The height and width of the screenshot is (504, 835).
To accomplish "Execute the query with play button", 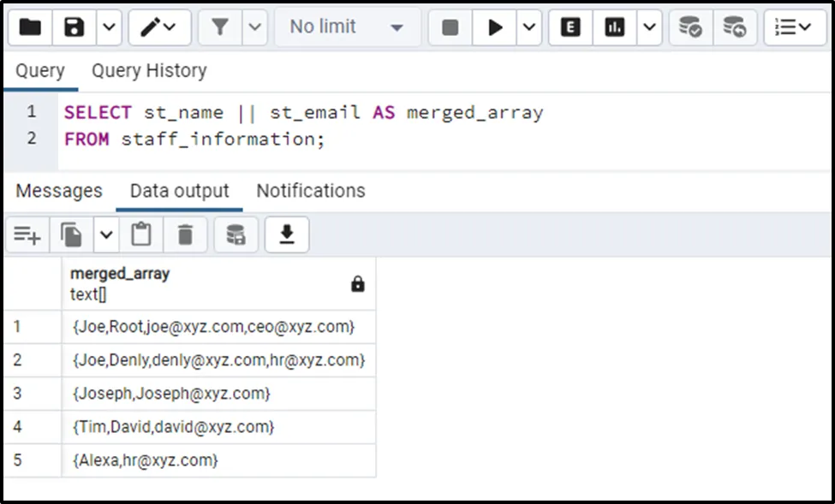I will (x=495, y=27).
